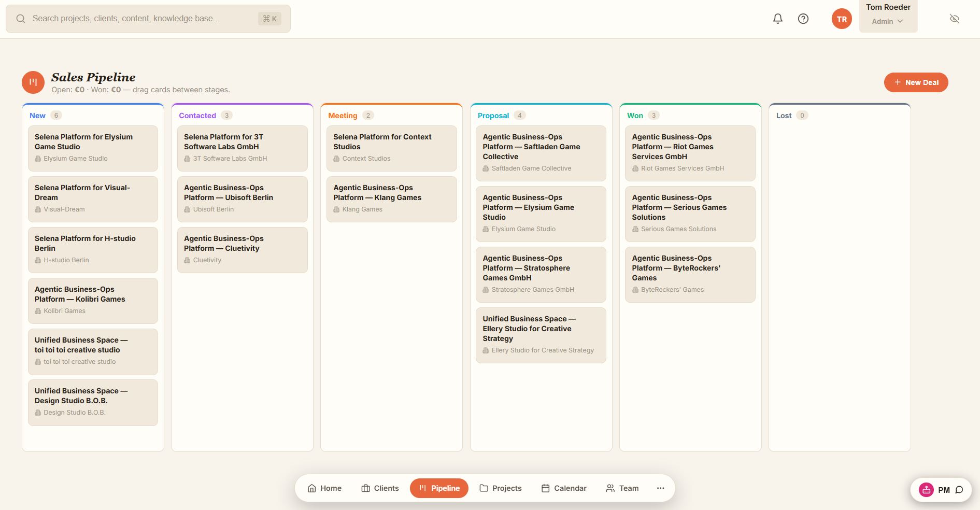This screenshot has height=510, width=980.
Task: Open Clients in bottom navigation
Action: [x=380, y=488]
